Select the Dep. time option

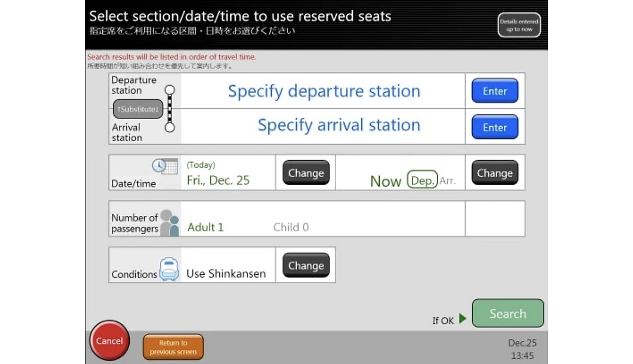pos(422,181)
